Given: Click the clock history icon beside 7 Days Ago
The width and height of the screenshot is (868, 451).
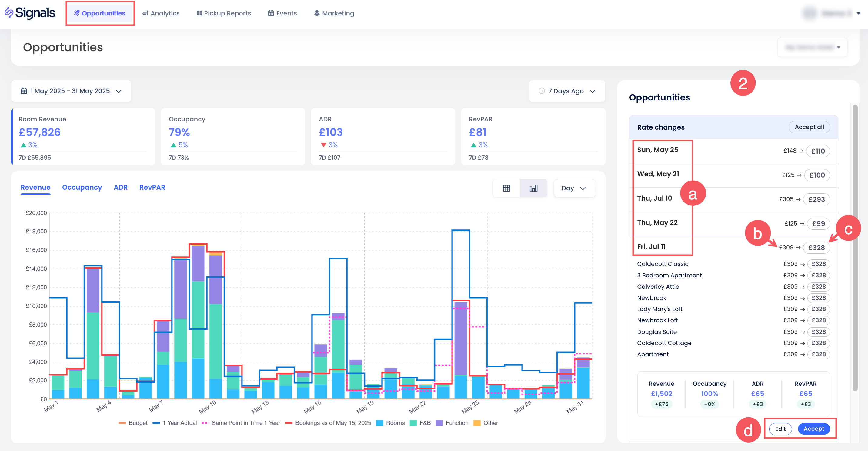Looking at the screenshot, I should point(542,91).
